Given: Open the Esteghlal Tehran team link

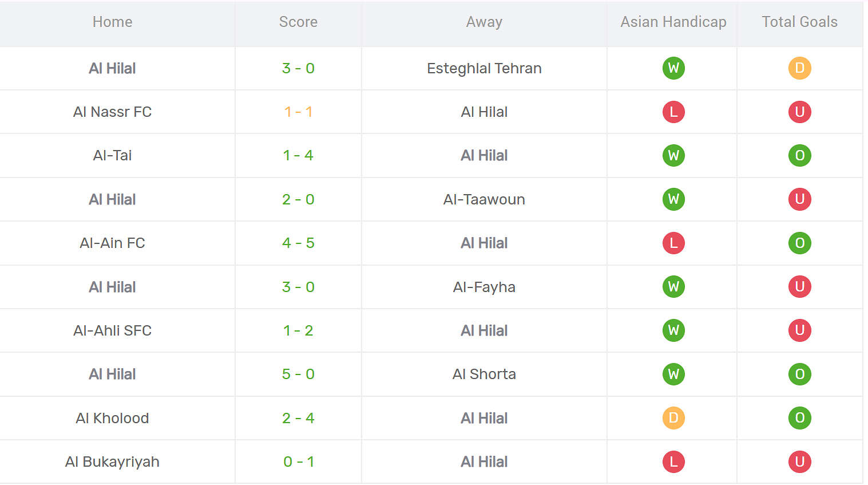Looking at the screenshot, I should tap(484, 68).
